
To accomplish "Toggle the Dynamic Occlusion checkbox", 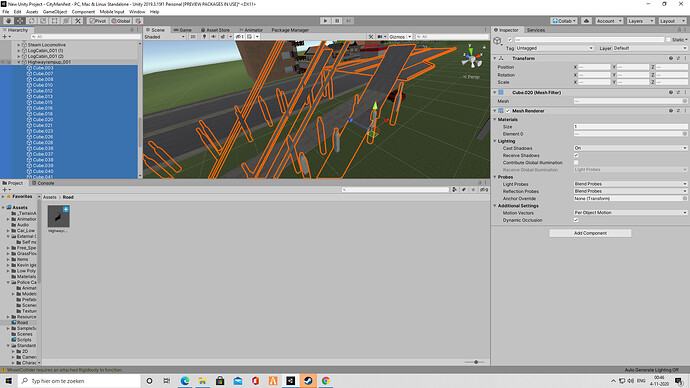I will [576, 220].
